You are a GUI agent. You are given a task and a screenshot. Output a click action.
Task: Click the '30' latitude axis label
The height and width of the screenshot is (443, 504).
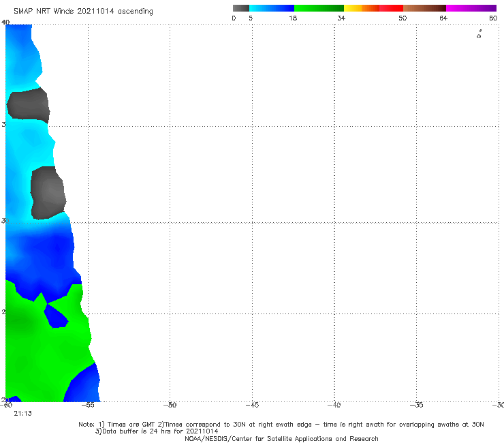[5, 221]
